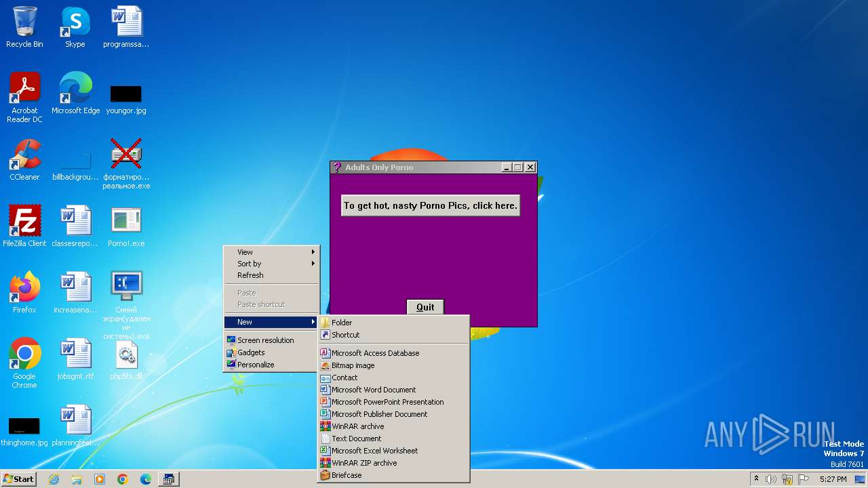Show hidden tray icons arrow
The width and height of the screenshot is (868, 488).
coord(756,479)
